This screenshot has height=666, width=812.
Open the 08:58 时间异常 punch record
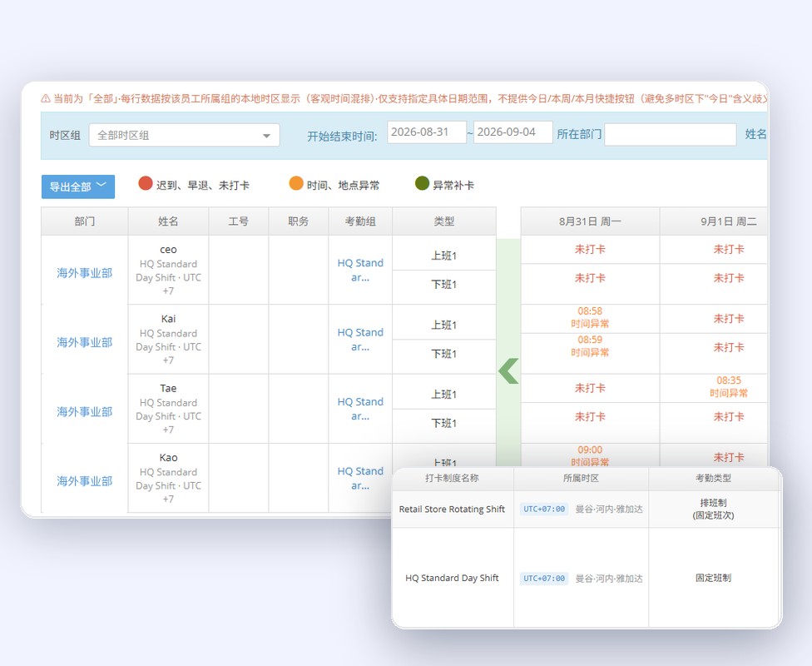590,317
